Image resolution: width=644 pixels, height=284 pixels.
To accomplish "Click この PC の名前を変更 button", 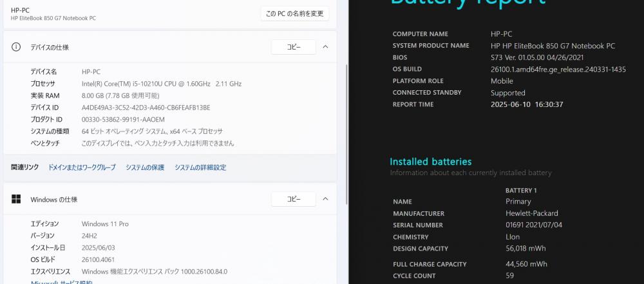I will click(294, 14).
